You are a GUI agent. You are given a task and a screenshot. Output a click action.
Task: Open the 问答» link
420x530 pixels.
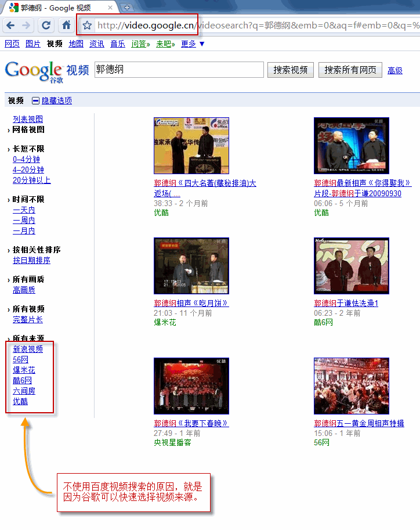pyautogui.click(x=140, y=44)
